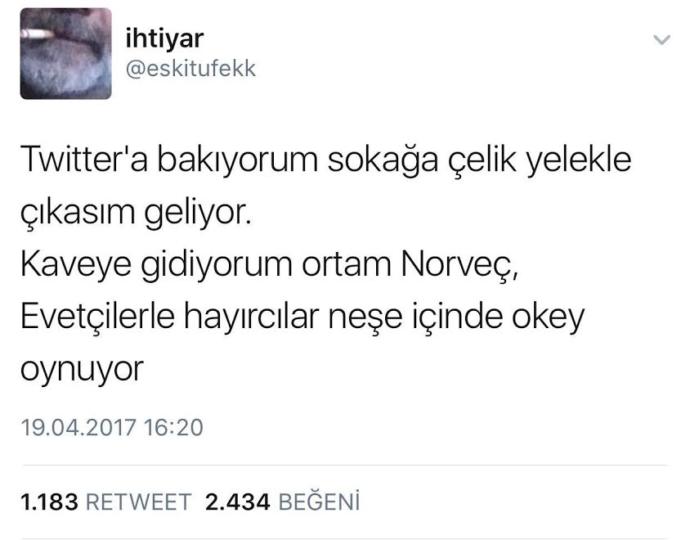Viewport: 690px width, 540px height.
Task: Select the last word oynuyor
Action: point(82,371)
